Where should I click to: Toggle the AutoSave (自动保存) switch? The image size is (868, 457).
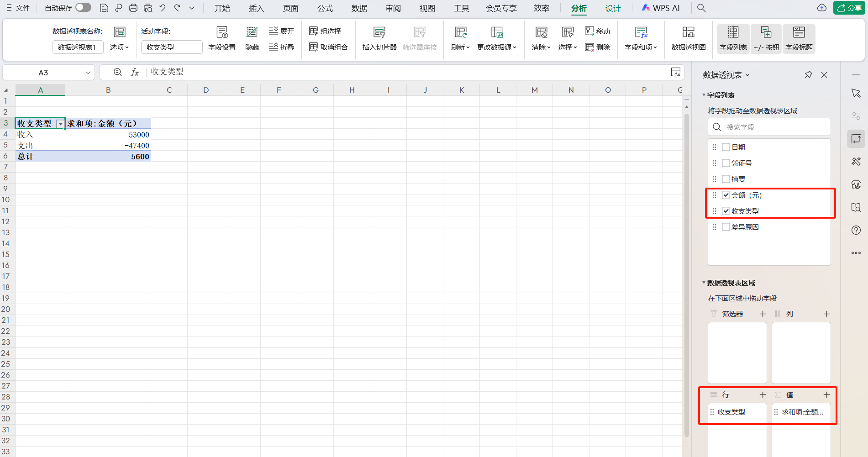83,8
